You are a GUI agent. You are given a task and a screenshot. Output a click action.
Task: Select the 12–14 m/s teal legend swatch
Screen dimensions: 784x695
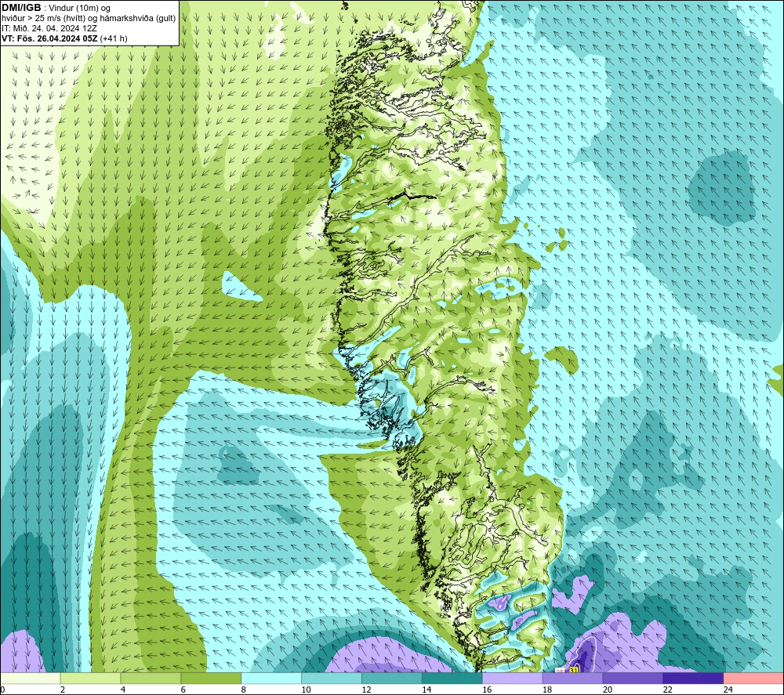(391, 679)
